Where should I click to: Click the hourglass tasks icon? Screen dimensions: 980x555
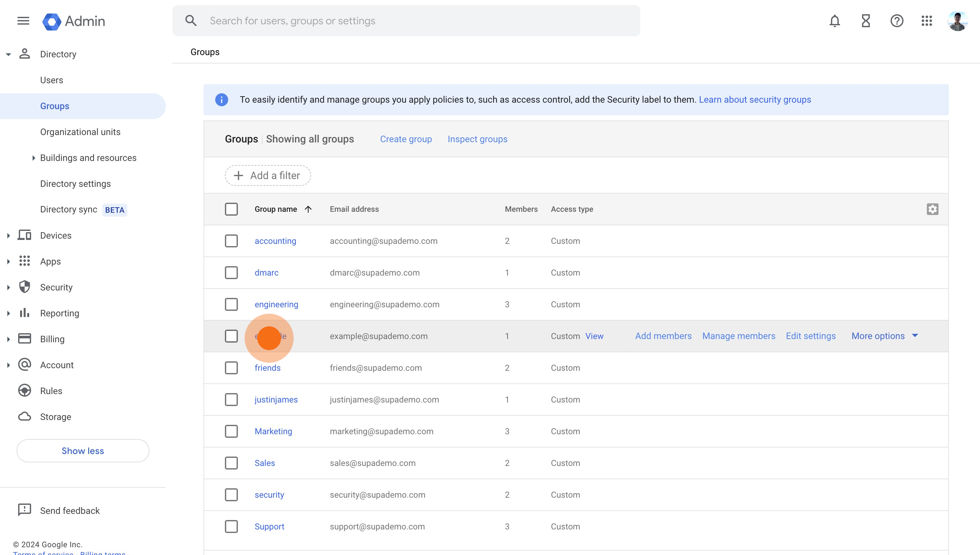[x=866, y=21]
